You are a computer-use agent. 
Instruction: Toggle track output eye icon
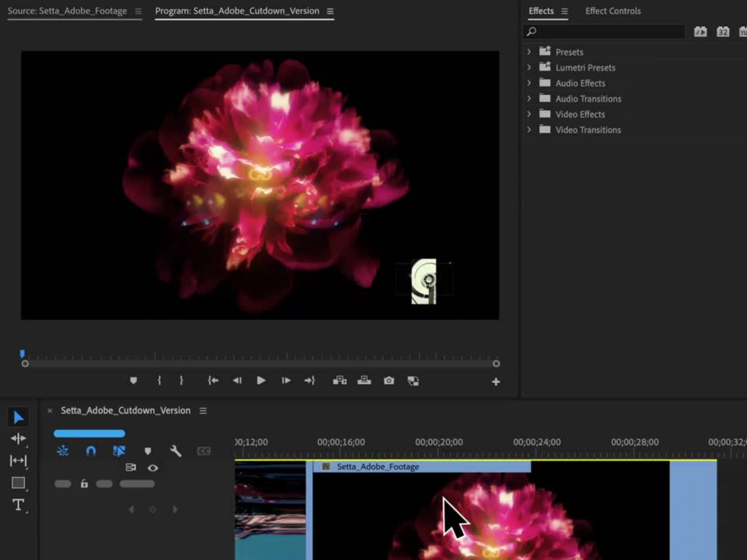153,468
